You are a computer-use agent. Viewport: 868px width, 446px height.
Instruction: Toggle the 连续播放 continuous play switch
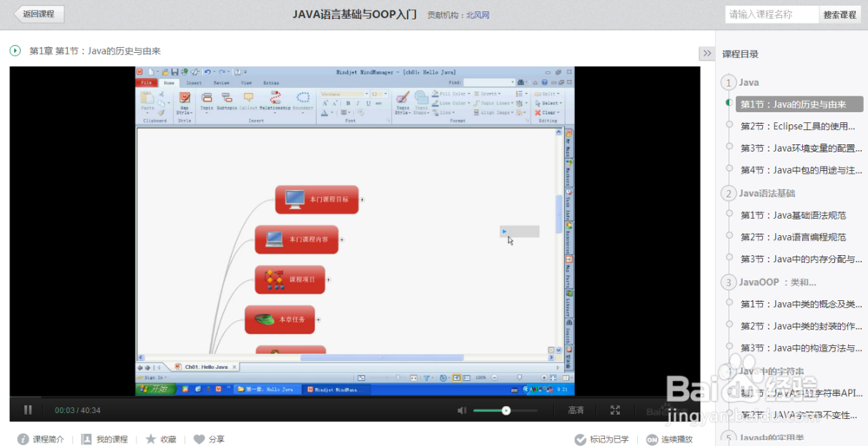[x=669, y=439]
